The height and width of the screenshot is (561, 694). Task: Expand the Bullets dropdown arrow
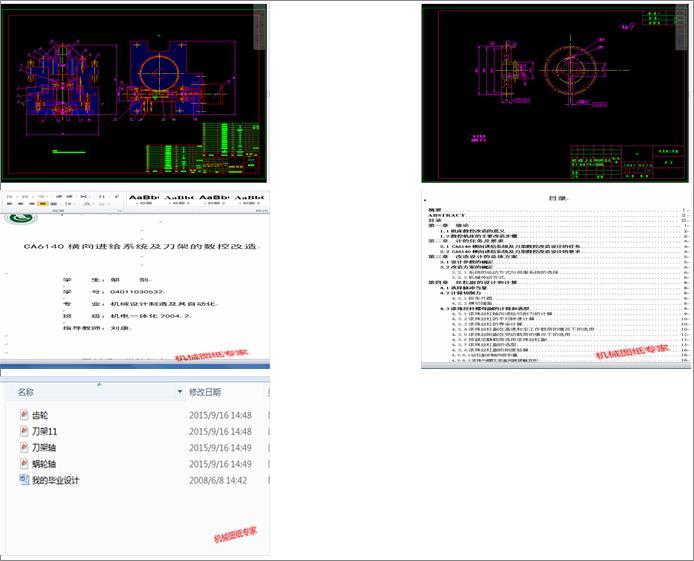tap(17, 196)
